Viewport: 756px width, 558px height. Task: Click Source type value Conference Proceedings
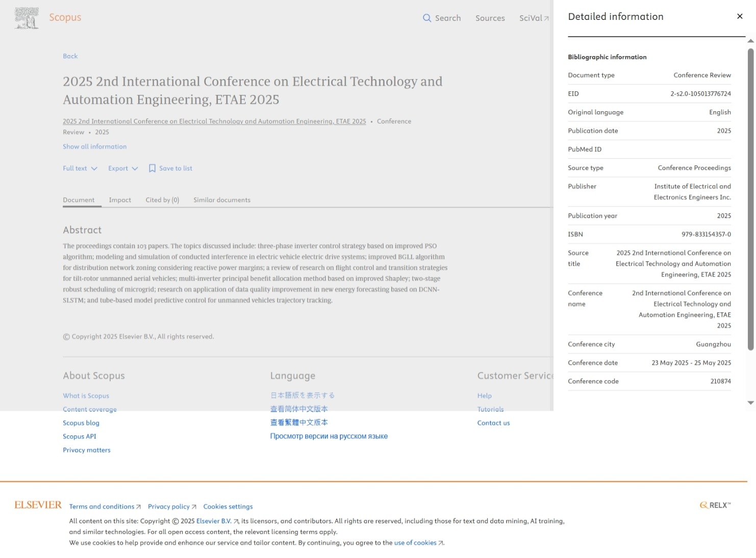tap(694, 168)
